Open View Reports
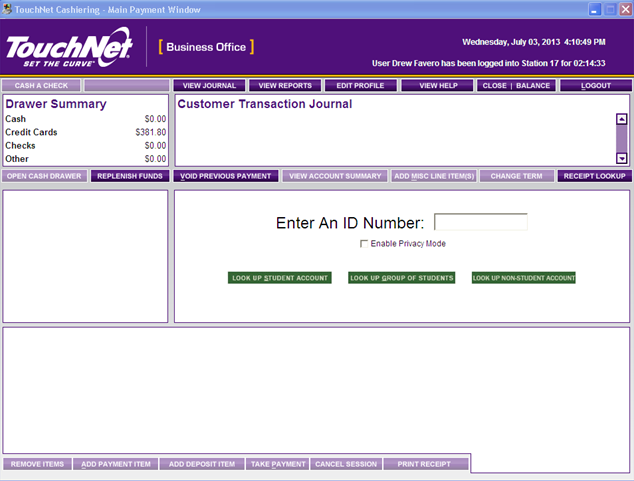The width and height of the screenshot is (634, 481). [285, 86]
